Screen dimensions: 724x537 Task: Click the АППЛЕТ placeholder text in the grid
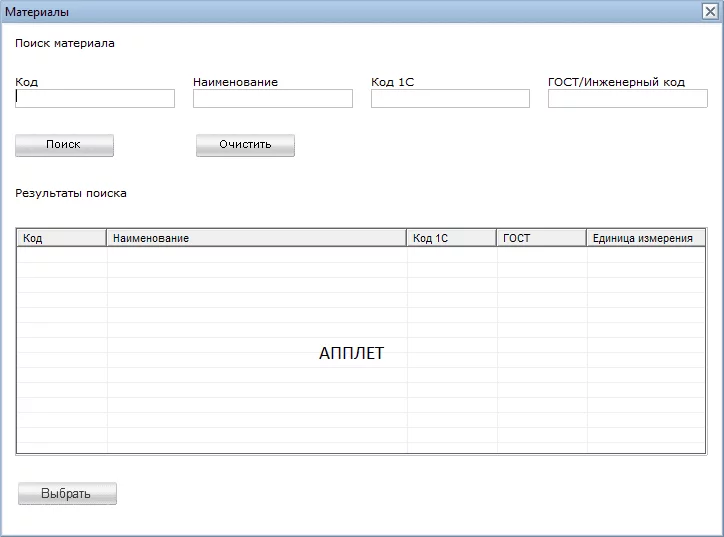pyautogui.click(x=351, y=353)
